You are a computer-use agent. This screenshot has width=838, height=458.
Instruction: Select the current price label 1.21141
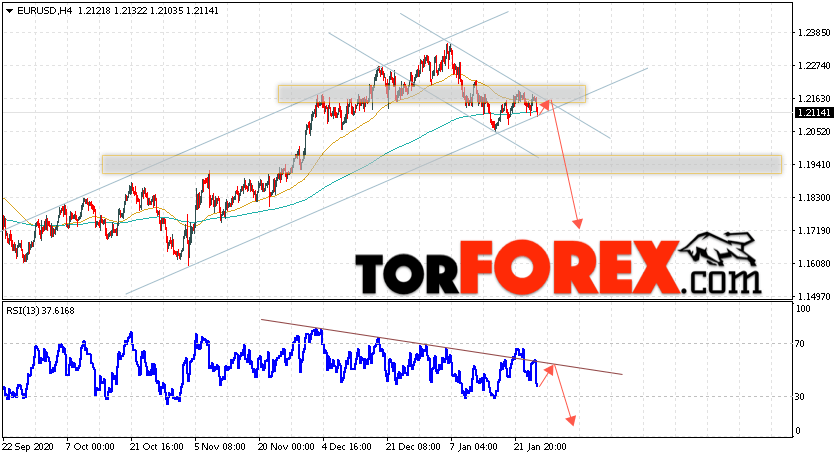pos(814,113)
